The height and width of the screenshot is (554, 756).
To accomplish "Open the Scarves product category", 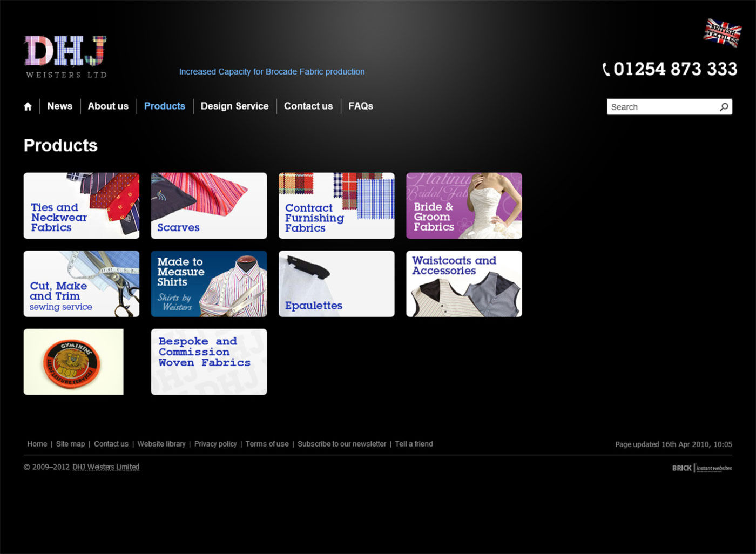I will [x=208, y=205].
